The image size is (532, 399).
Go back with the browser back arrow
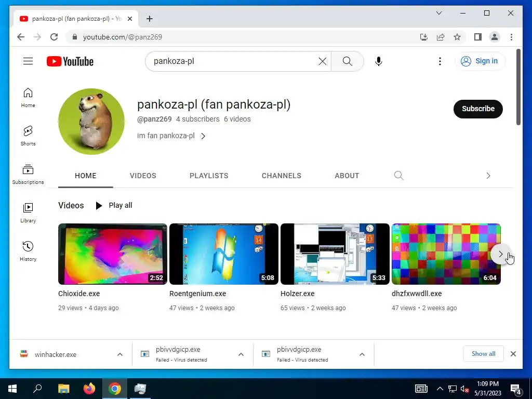(x=21, y=37)
